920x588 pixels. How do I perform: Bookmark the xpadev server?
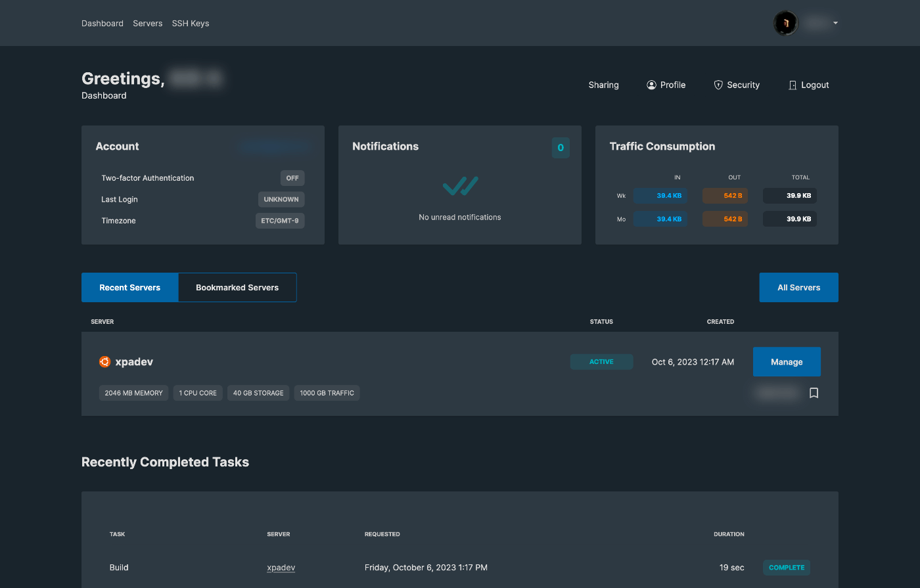click(x=814, y=393)
